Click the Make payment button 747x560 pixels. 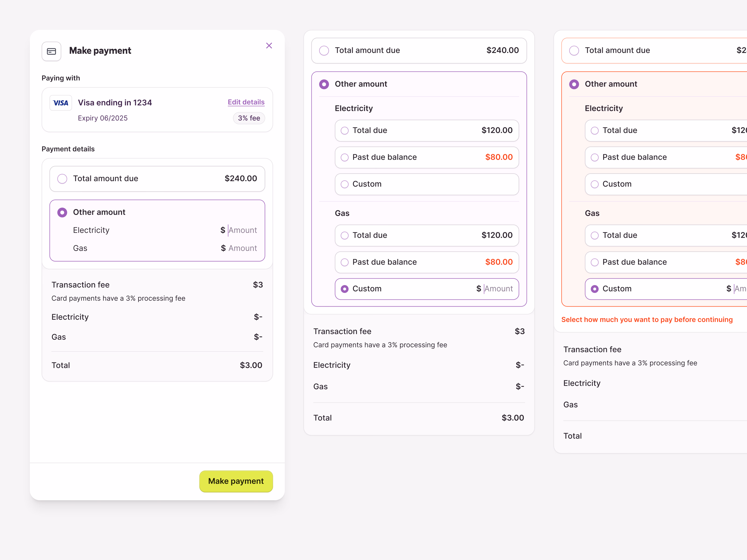tap(236, 481)
